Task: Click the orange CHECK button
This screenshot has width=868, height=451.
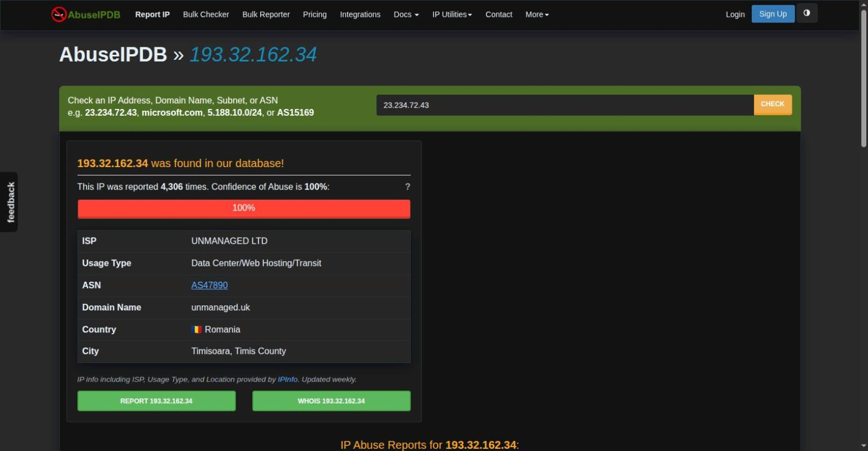Action: click(773, 104)
